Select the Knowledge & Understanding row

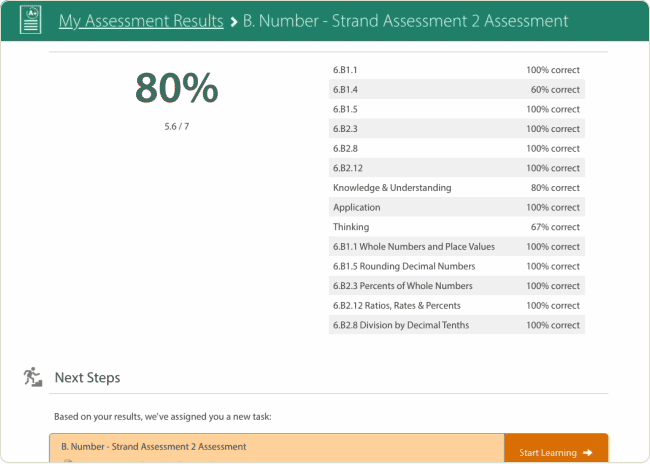456,188
